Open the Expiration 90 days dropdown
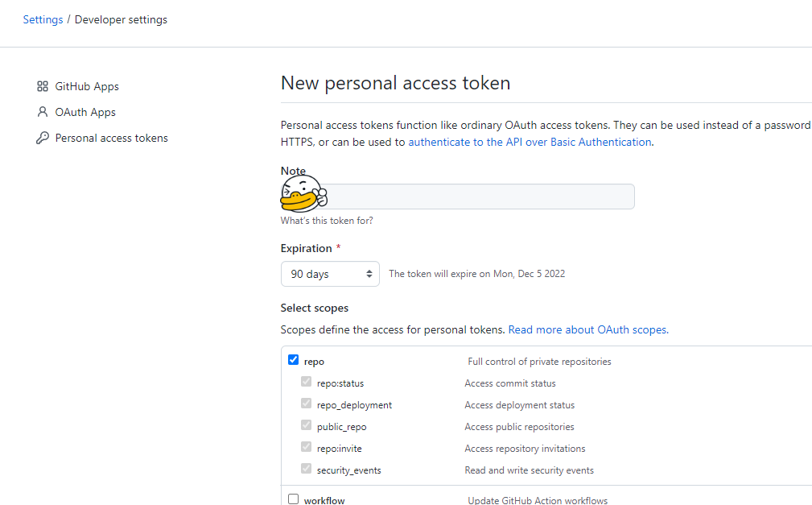 329,274
